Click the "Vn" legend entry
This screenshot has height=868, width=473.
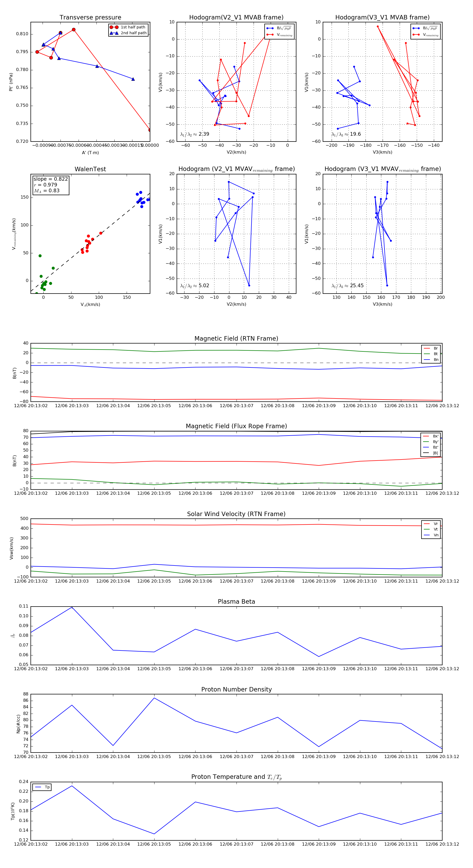click(431, 535)
